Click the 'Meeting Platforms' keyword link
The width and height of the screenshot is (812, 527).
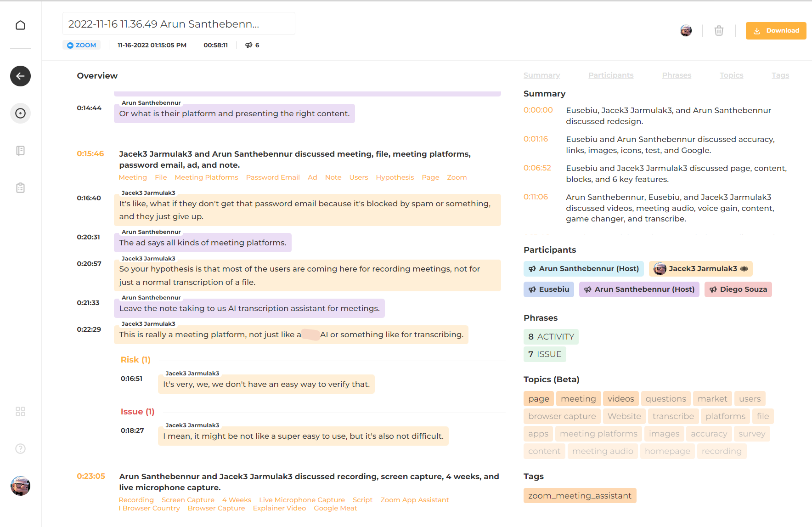(x=206, y=177)
